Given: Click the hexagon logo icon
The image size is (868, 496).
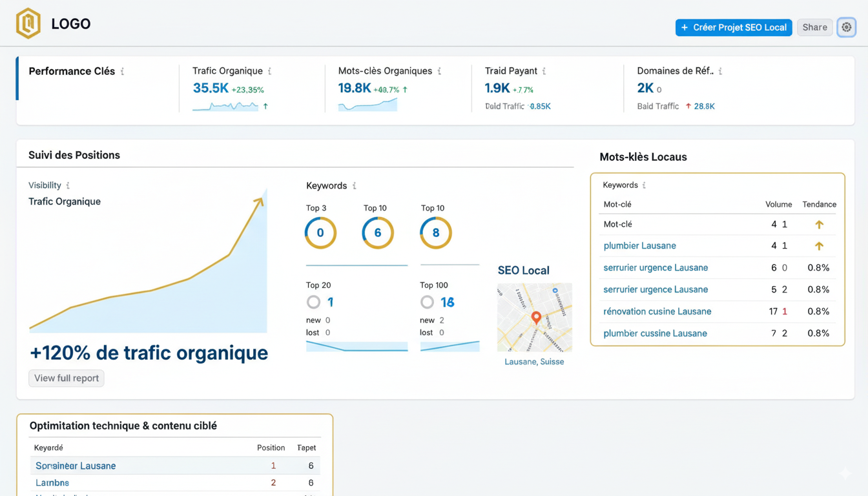Looking at the screenshot, I should (28, 24).
